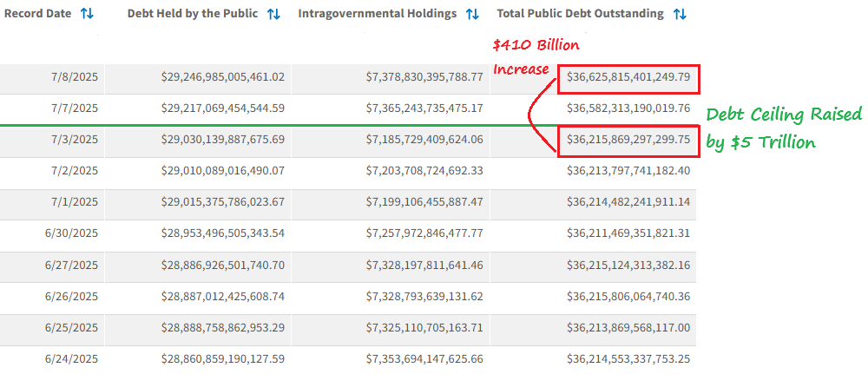The width and height of the screenshot is (868, 374).
Task: Sort Debt Held by the Public column
Action: click(x=273, y=15)
